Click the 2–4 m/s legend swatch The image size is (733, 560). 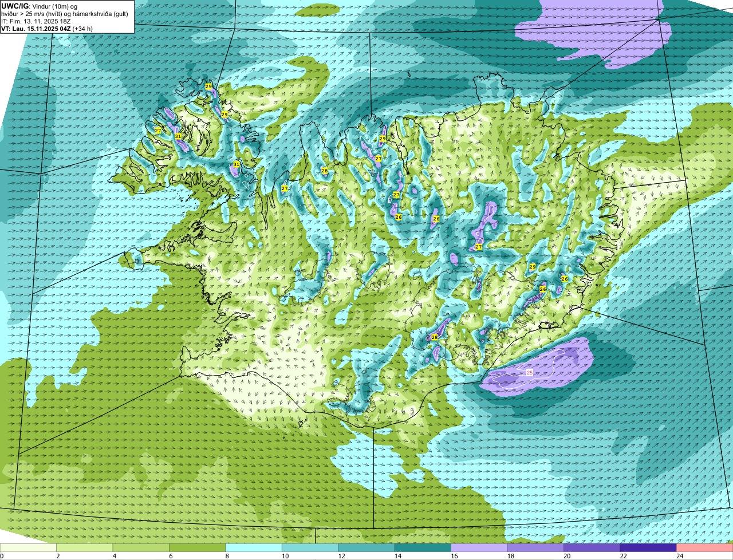point(85,548)
